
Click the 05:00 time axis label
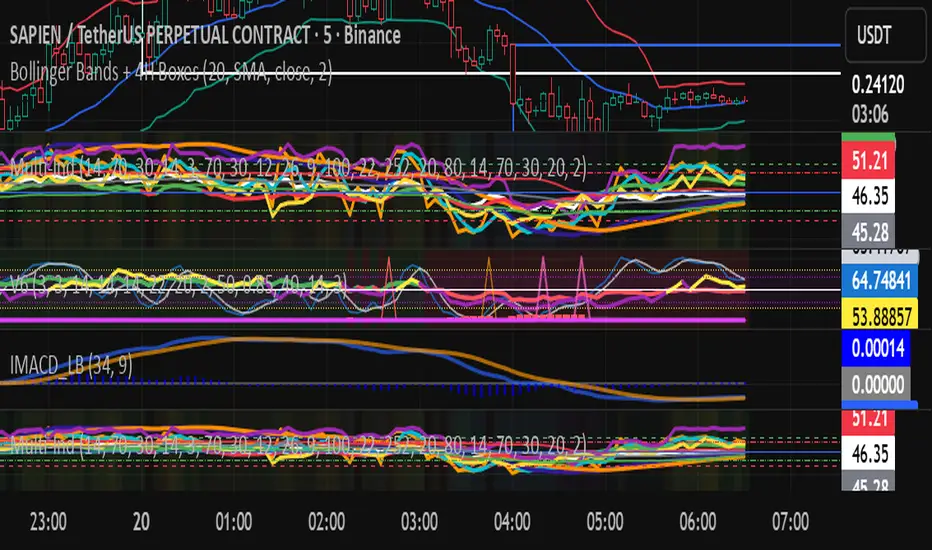[x=604, y=522]
